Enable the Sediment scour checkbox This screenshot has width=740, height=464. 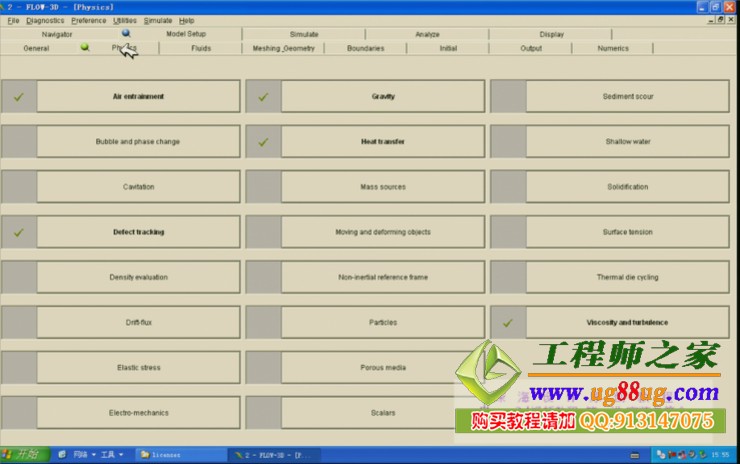coord(508,97)
